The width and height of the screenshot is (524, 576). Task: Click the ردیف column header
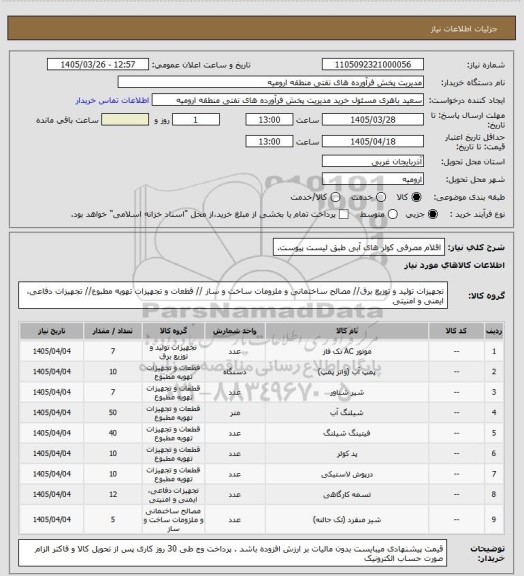point(494,331)
